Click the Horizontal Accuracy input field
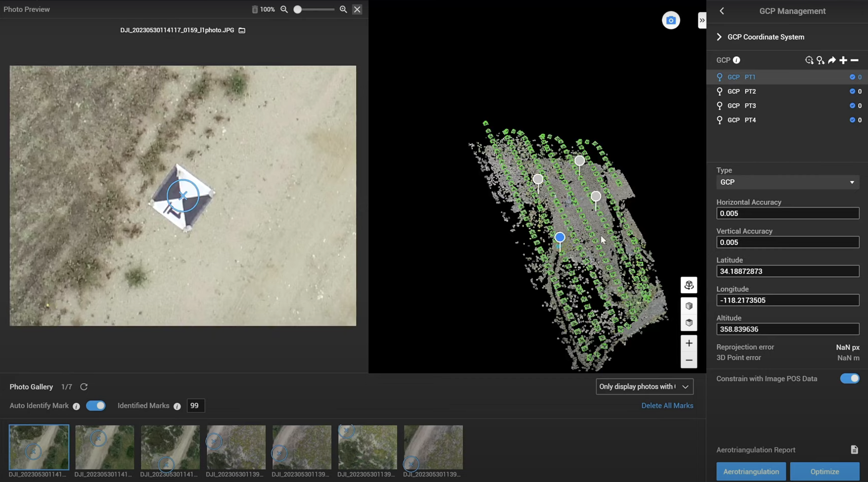Viewport: 868px width, 482px height. (788, 213)
